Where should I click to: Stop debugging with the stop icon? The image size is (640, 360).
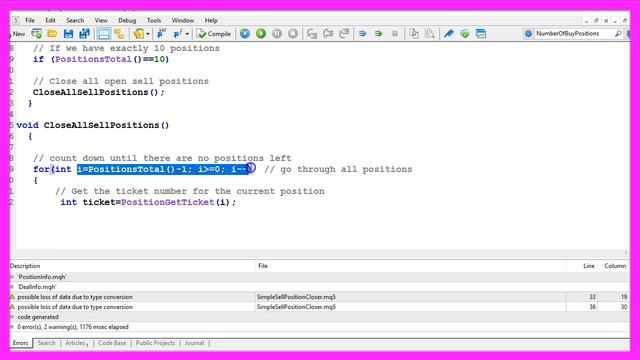[293, 34]
